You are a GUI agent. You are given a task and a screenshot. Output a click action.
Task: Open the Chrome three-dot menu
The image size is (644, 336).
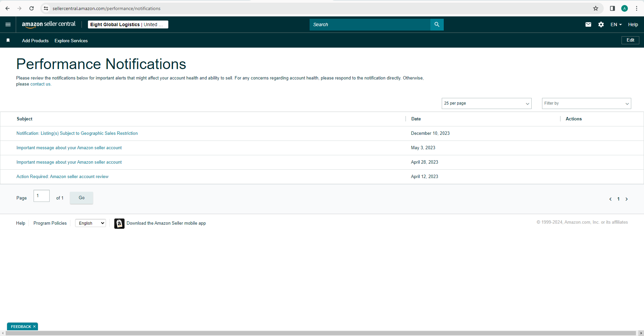(x=637, y=8)
